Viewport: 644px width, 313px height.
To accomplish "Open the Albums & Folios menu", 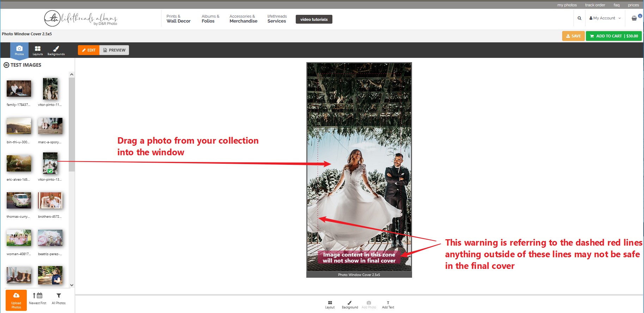I will click(x=210, y=19).
